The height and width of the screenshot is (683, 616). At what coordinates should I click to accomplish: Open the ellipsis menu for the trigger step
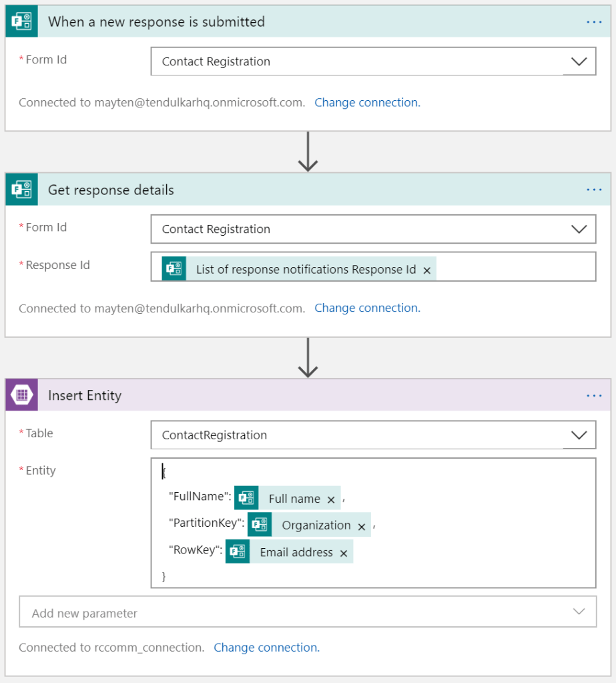593,22
